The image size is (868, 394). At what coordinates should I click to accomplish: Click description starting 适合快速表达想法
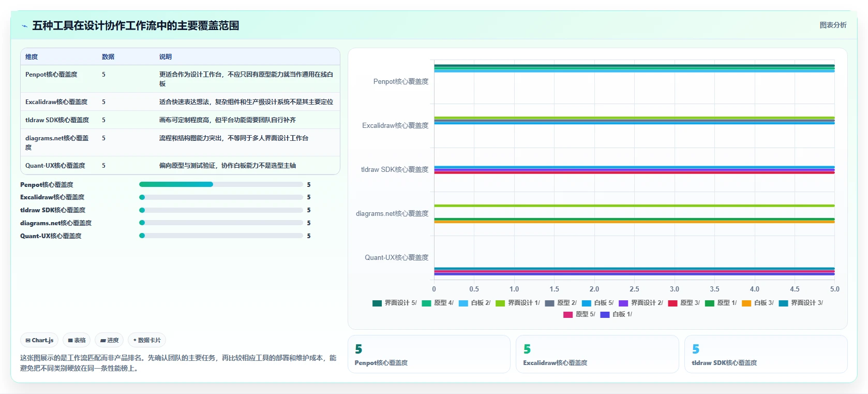pos(246,102)
